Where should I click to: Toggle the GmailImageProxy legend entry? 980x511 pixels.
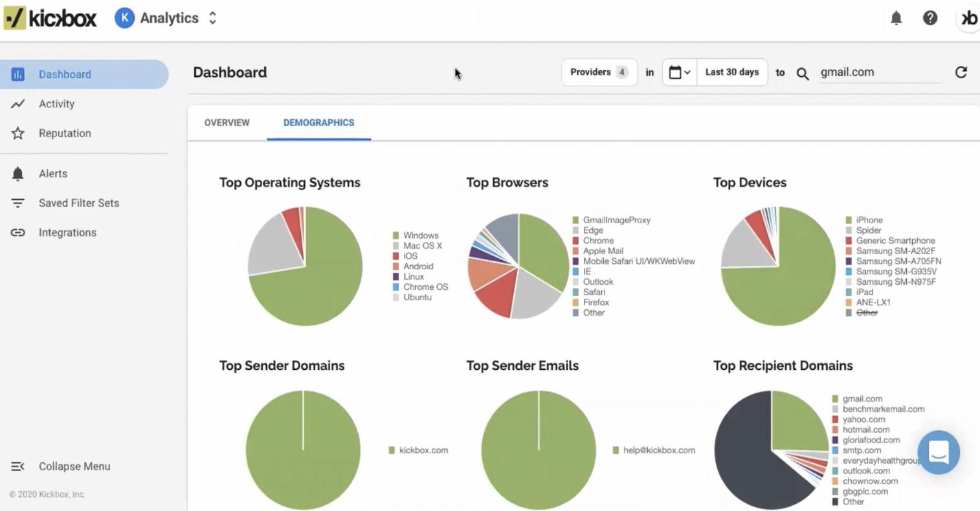(612, 220)
